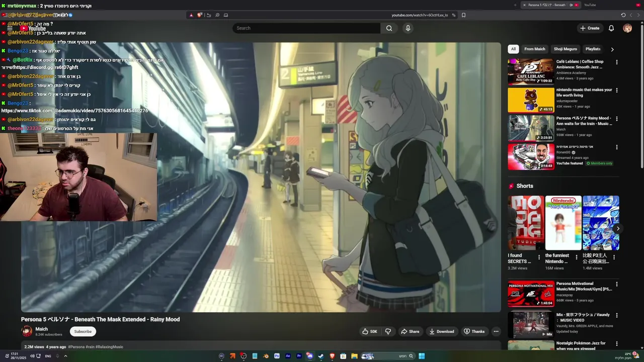The image size is (644, 362).
Task: Select the From Maich filter chip
Action: coord(535,49)
